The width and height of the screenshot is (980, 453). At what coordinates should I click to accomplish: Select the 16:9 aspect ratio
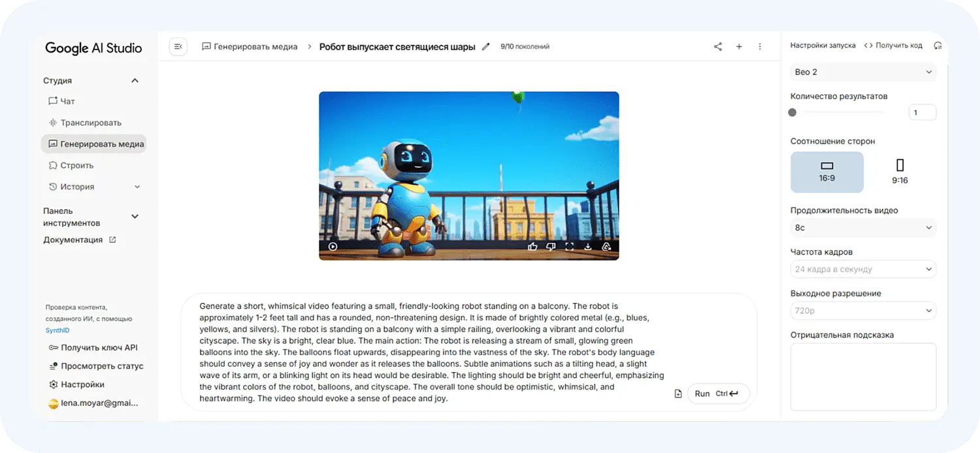click(x=826, y=172)
